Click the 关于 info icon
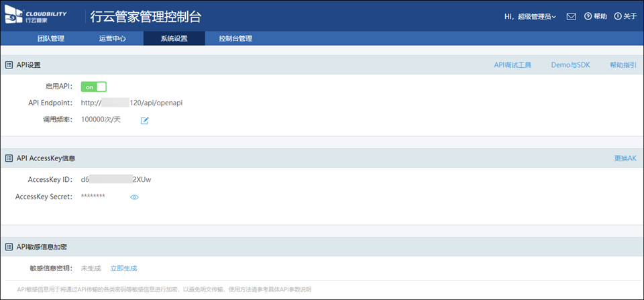 click(x=617, y=16)
